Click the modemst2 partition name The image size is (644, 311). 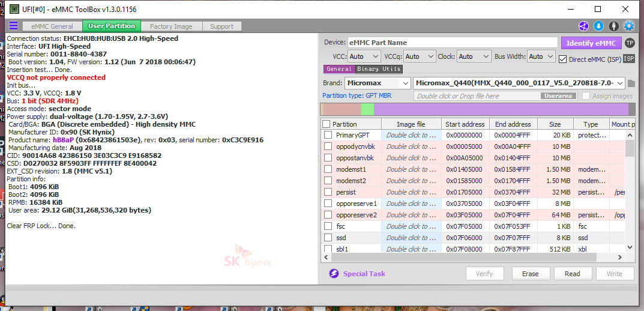click(x=351, y=180)
